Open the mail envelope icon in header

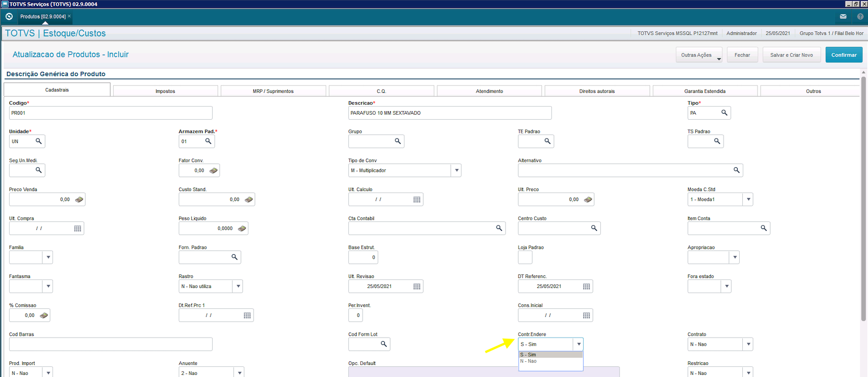pos(843,17)
